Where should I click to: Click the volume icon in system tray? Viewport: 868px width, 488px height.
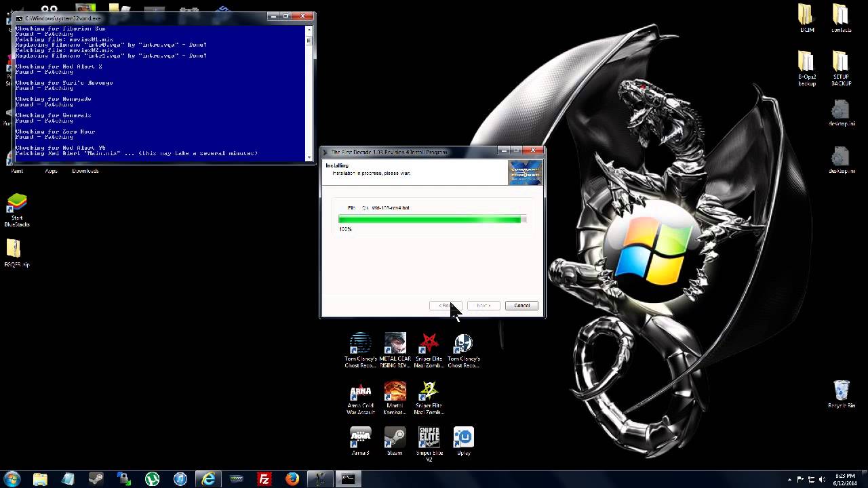click(x=823, y=479)
